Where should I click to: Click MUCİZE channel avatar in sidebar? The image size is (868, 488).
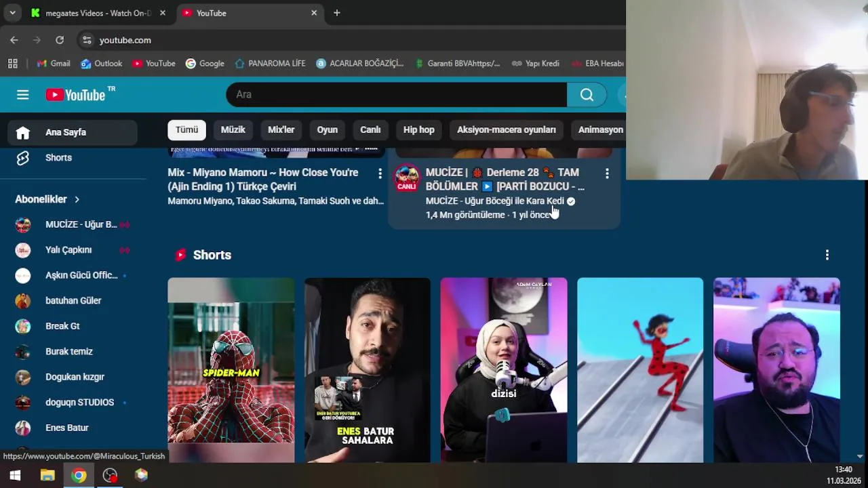coord(23,224)
